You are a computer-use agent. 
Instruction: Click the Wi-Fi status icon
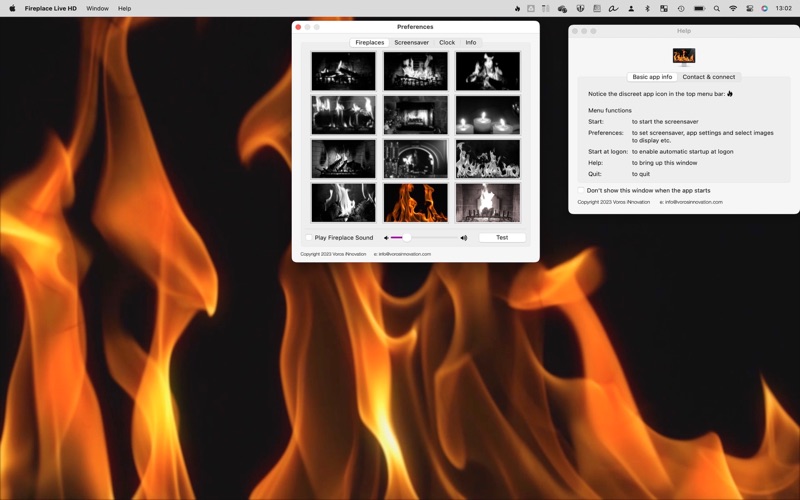coord(733,8)
